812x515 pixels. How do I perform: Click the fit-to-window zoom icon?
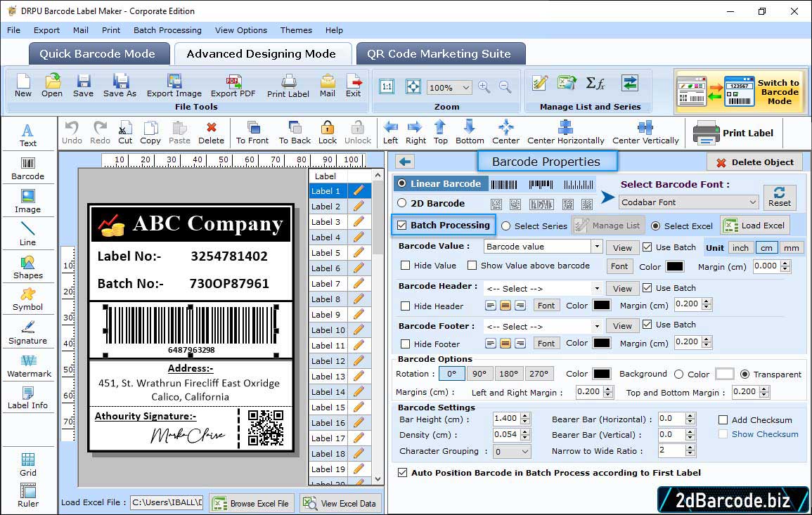pos(413,86)
